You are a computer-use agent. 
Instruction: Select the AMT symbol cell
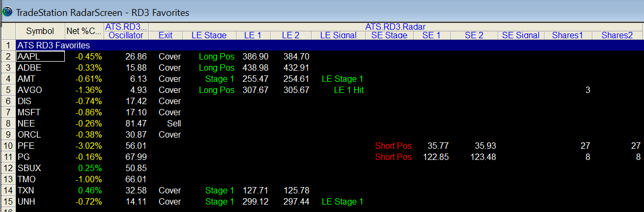coord(40,79)
